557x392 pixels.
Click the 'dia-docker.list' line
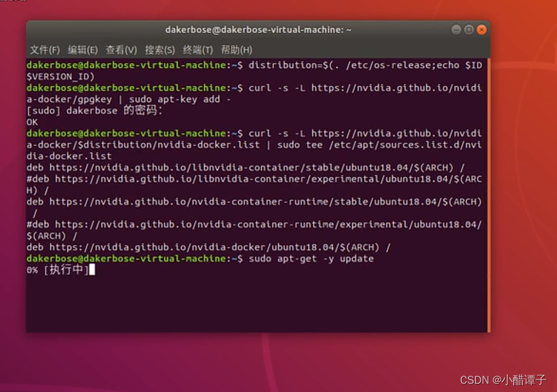(69, 156)
